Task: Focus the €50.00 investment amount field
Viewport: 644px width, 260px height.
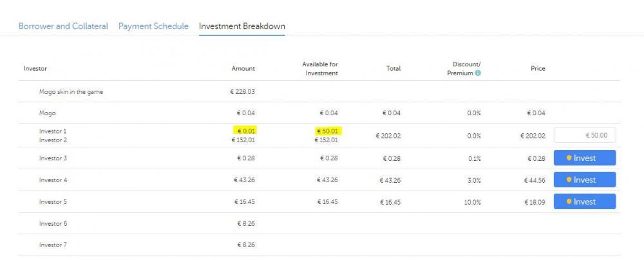Action: [585, 135]
